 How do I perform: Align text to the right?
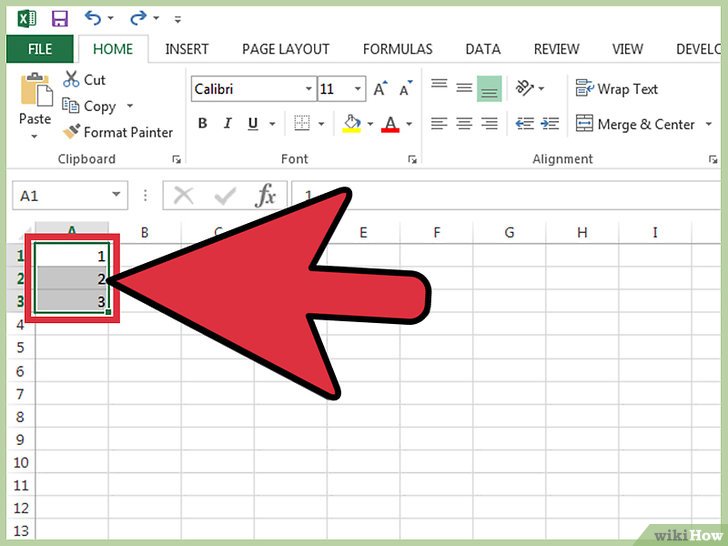pos(489,123)
